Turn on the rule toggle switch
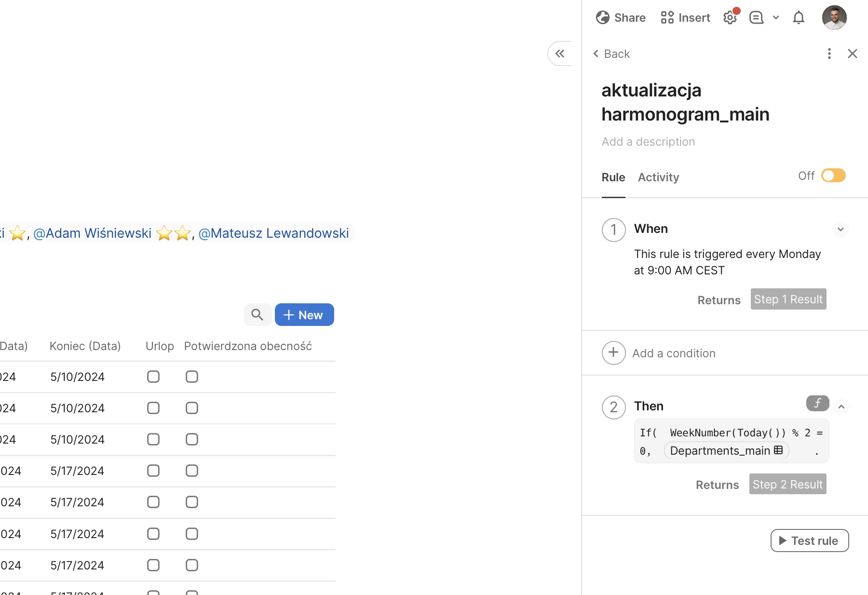This screenshot has width=868, height=595. (x=833, y=176)
